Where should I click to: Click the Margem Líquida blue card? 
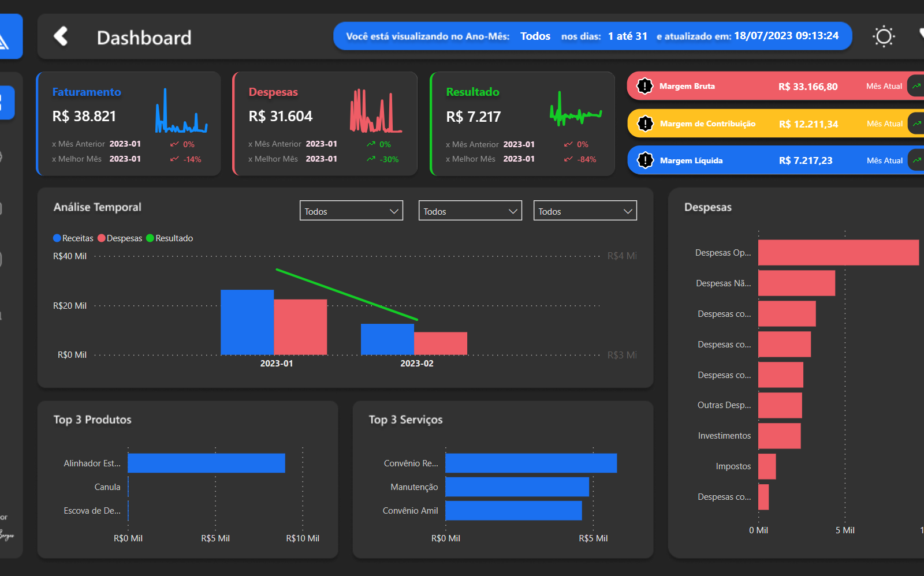[776, 160]
